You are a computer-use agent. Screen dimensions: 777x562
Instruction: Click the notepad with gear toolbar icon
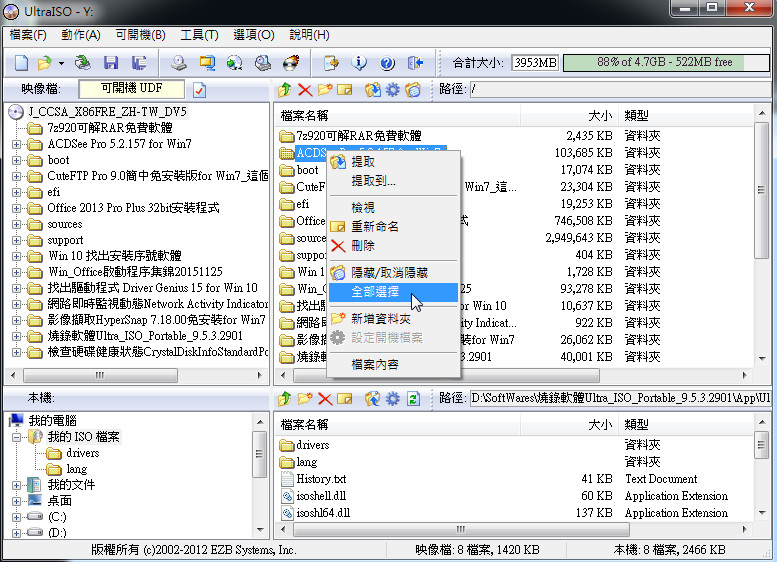click(x=331, y=63)
